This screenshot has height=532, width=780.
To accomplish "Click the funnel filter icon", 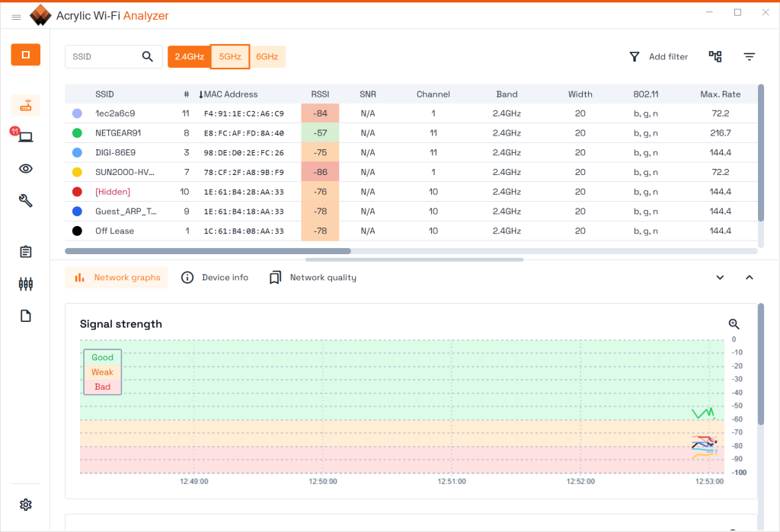I will (635, 56).
